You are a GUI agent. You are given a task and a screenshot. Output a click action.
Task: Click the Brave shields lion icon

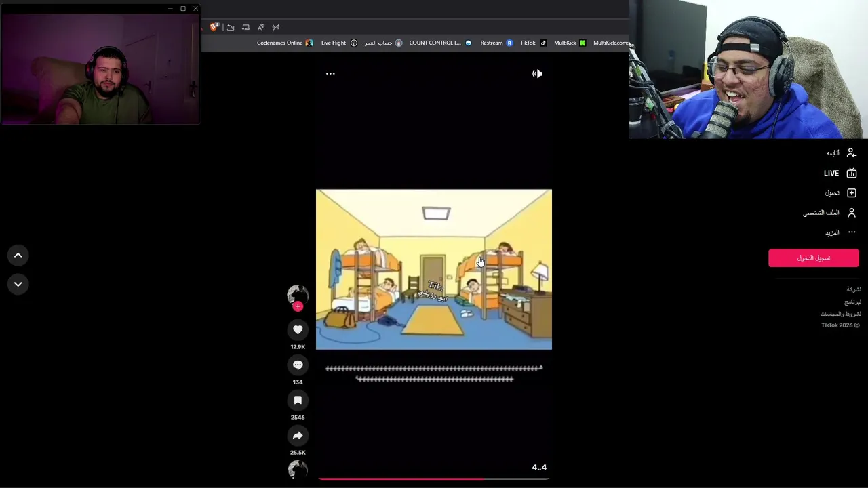(x=214, y=27)
